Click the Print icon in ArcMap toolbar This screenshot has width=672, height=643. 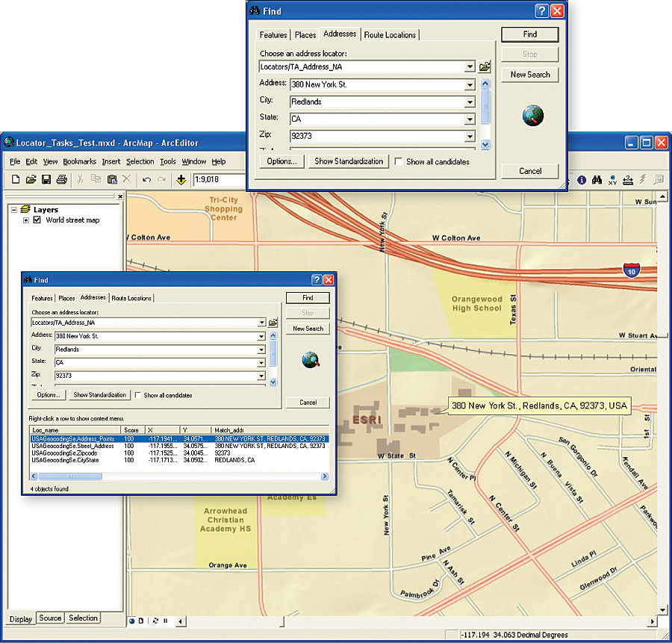62,179
